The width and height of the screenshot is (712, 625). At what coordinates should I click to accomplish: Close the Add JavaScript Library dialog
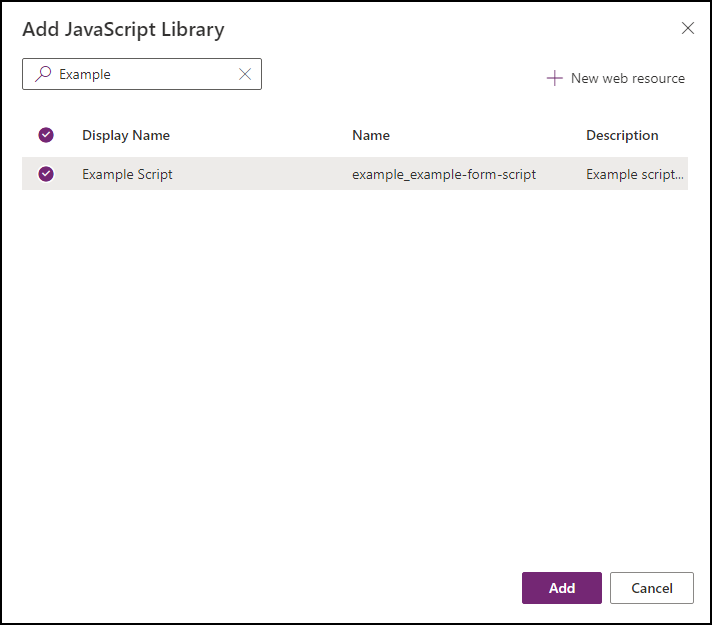coord(688,28)
